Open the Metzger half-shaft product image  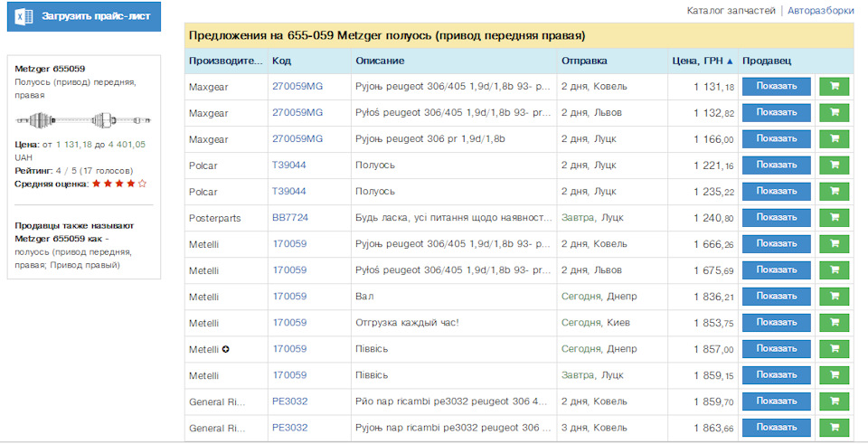pyautogui.click(x=83, y=119)
